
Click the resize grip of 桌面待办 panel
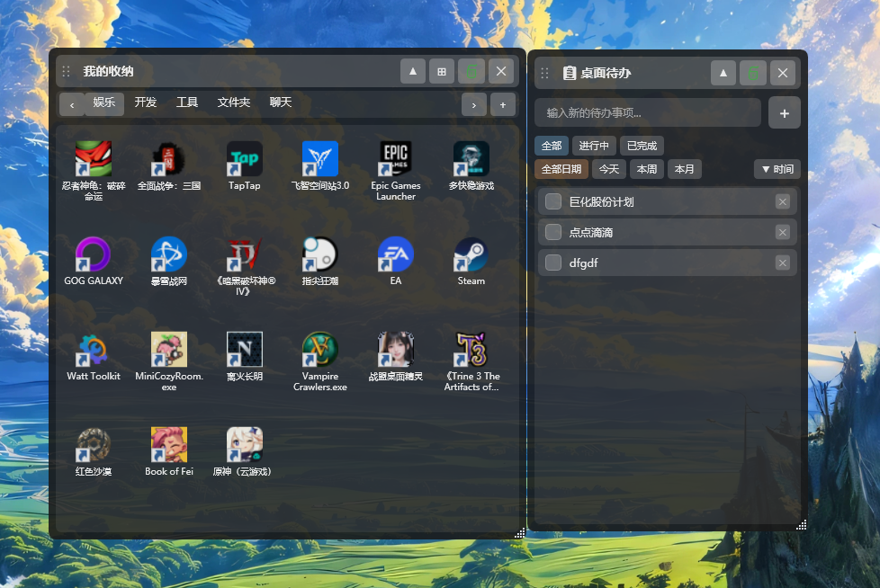click(802, 525)
